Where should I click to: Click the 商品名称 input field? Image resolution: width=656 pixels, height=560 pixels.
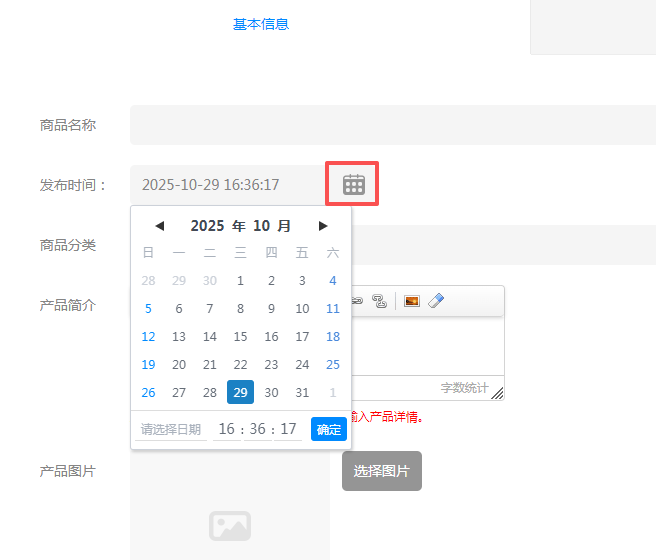click(393, 125)
